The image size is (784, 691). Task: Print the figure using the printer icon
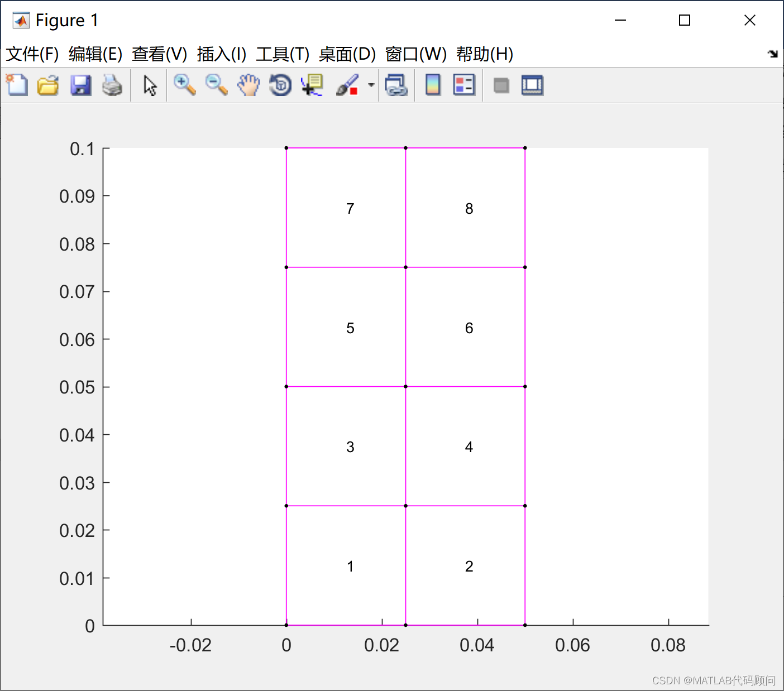click(x=113, y=85)
